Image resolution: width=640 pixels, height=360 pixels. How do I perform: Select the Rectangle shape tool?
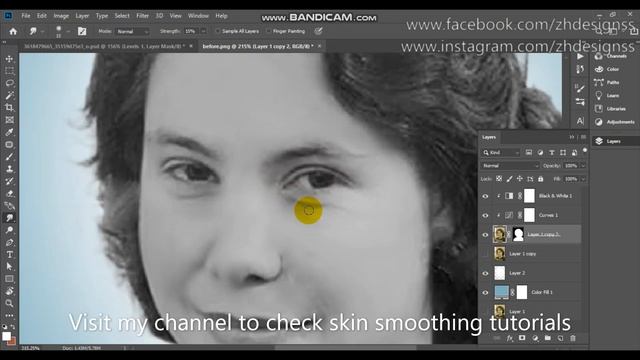[x=9, y=279]
